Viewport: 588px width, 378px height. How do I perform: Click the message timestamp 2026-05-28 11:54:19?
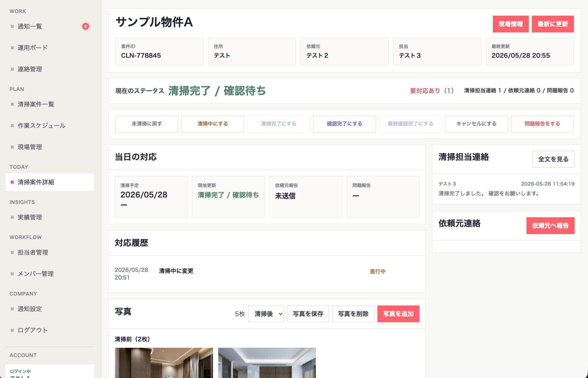548,184
